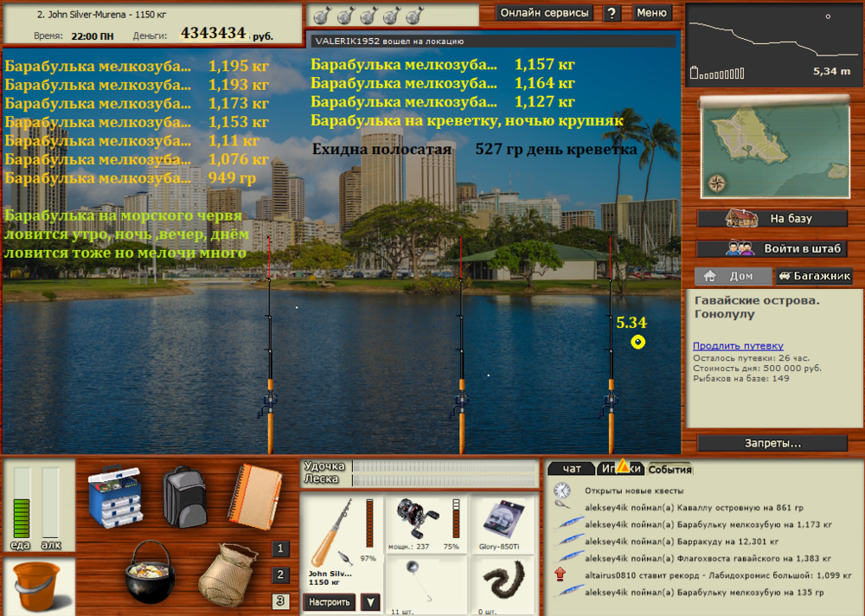Open the fish keep net sack

coord(227,574)
